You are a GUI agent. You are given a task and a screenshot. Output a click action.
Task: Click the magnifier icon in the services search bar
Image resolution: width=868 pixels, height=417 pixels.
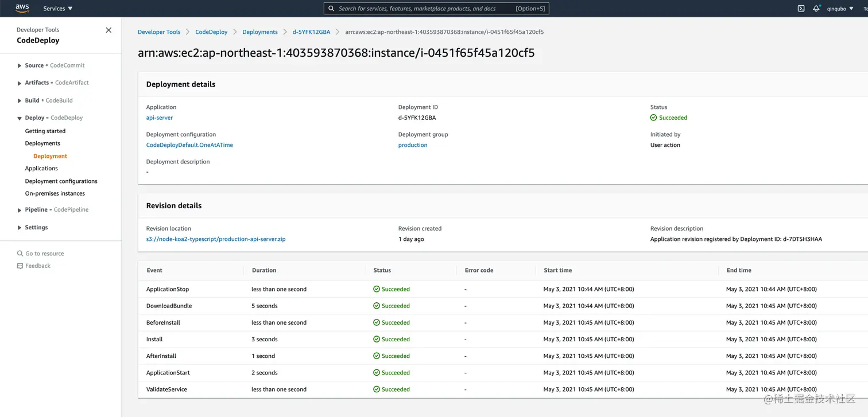pyautogui.click(x=331, y=8)
